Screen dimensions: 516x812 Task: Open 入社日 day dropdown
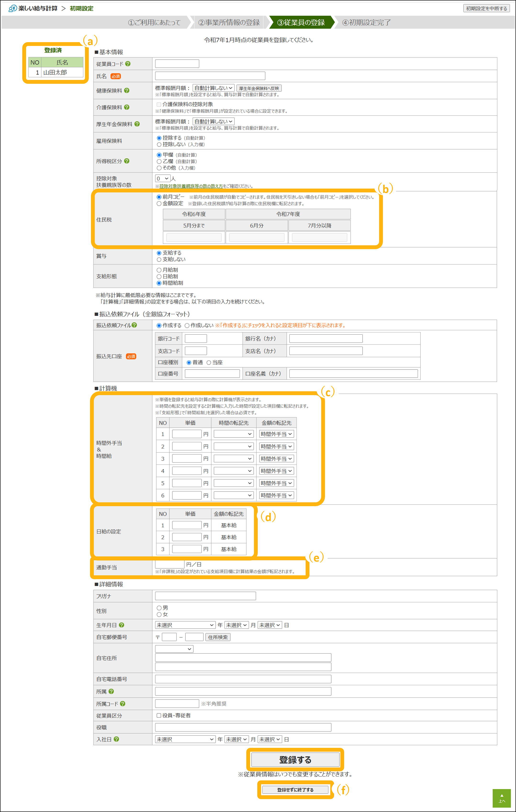pos(270,739)
